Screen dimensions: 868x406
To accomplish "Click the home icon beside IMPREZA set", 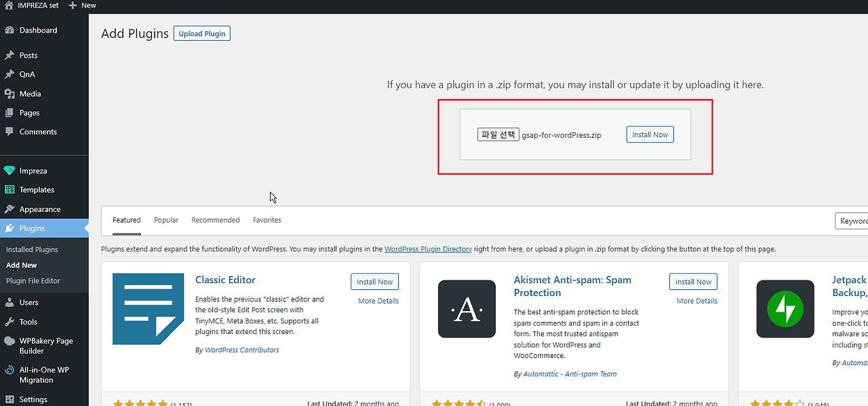I will [9, 5].
